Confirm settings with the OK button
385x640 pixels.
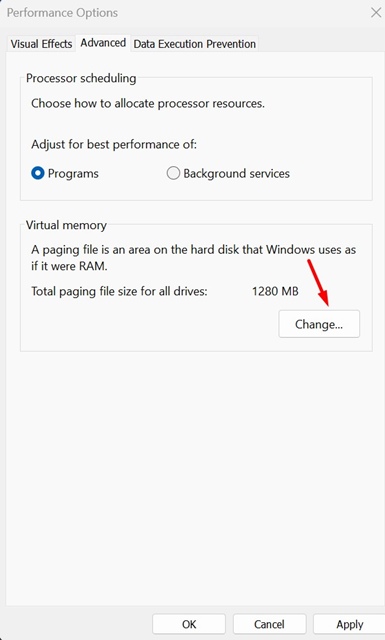click(189, 624)
